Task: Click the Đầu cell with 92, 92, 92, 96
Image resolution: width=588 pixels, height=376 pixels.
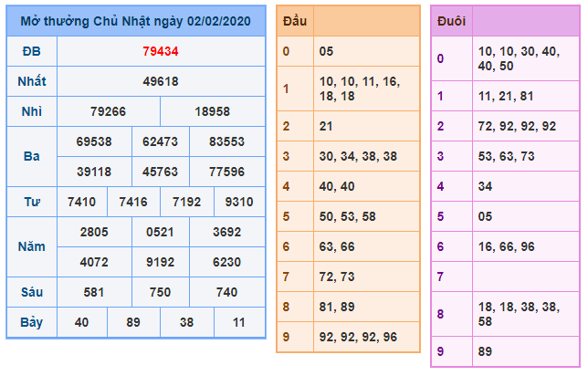Action: [365, 336]
